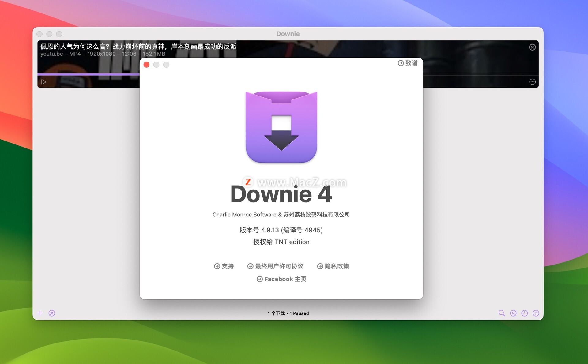Click the Charlie Monroe Software credit line

pyautogui.click(x=281, y=215)
